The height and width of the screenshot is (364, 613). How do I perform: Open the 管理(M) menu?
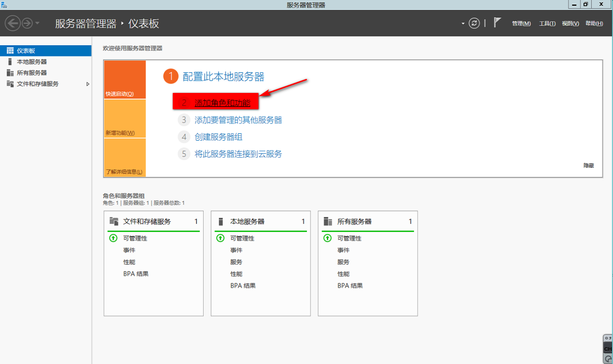[x=521, y=24]
